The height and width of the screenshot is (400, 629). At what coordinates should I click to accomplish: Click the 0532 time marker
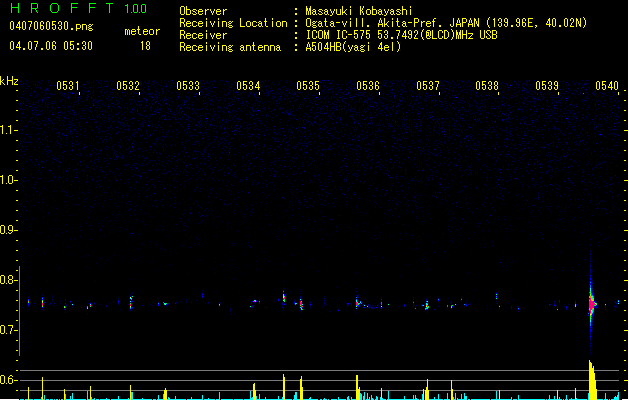tap(128, 86)
